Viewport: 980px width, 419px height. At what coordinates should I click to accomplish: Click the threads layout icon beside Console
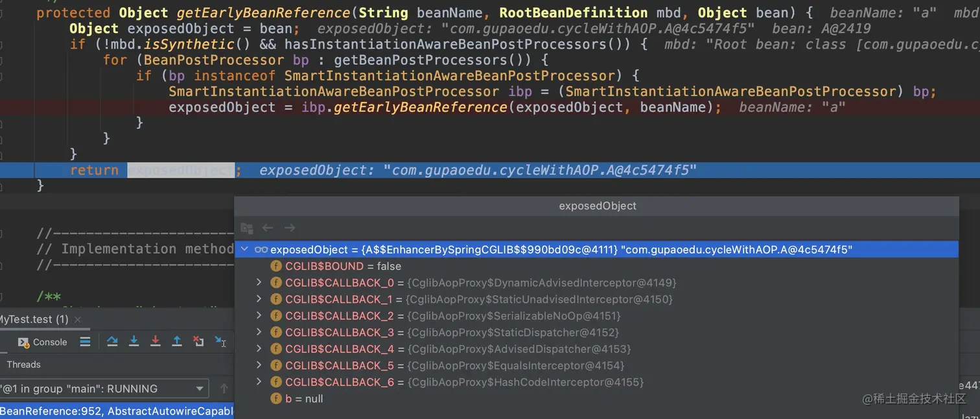[x=85, y=341]
